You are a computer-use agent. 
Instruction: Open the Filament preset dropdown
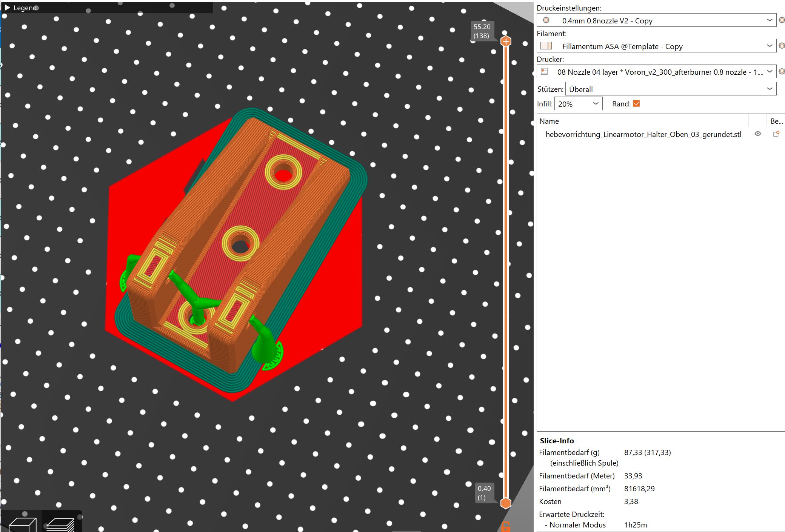click(x=656, y=46)
